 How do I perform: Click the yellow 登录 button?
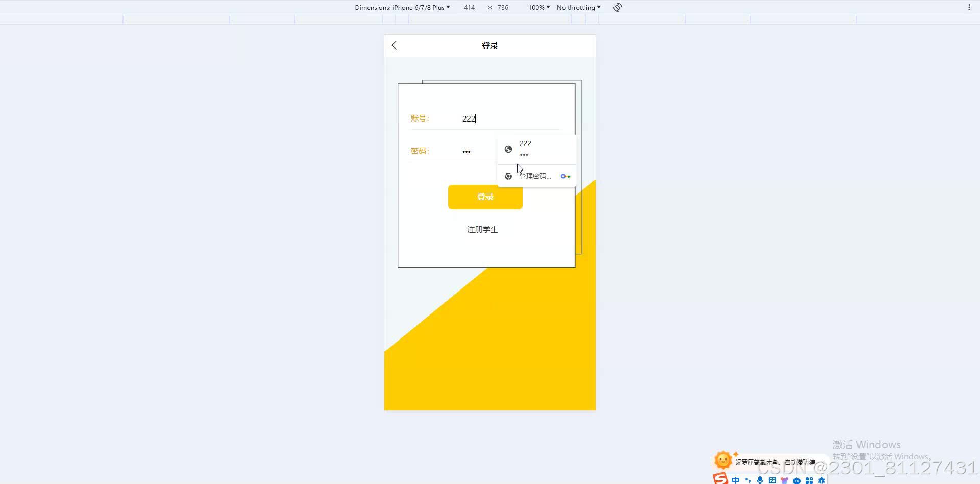tap(485, 197)
